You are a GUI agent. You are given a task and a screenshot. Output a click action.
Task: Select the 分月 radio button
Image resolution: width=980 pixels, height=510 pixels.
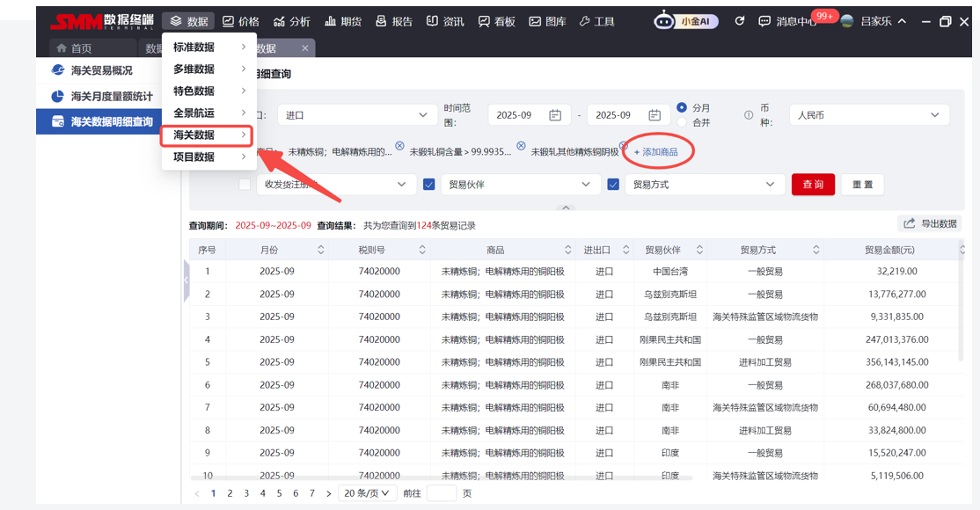682,108
